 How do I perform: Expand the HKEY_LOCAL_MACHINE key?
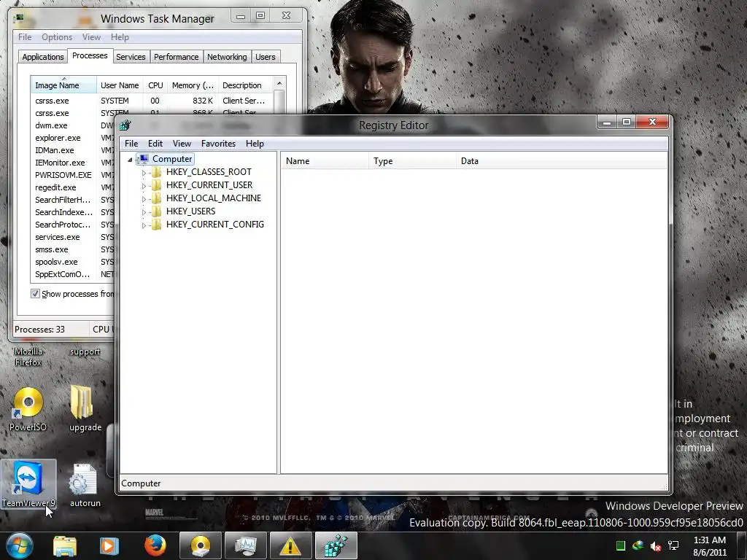pos(144,199)
